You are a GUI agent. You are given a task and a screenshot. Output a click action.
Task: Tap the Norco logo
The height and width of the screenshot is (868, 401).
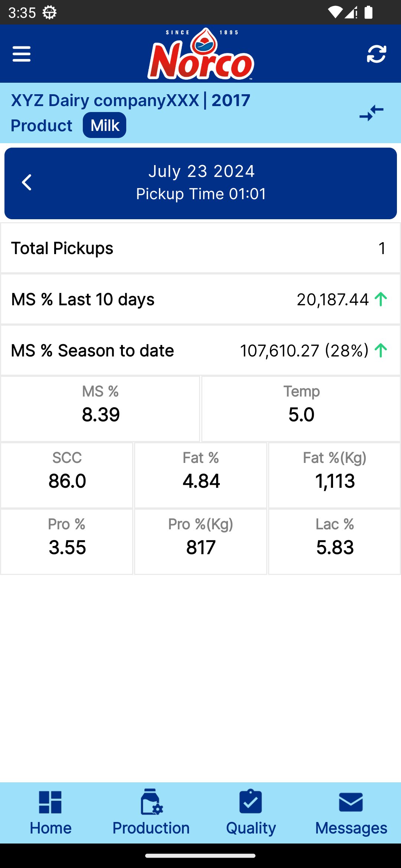coord(201,54)
